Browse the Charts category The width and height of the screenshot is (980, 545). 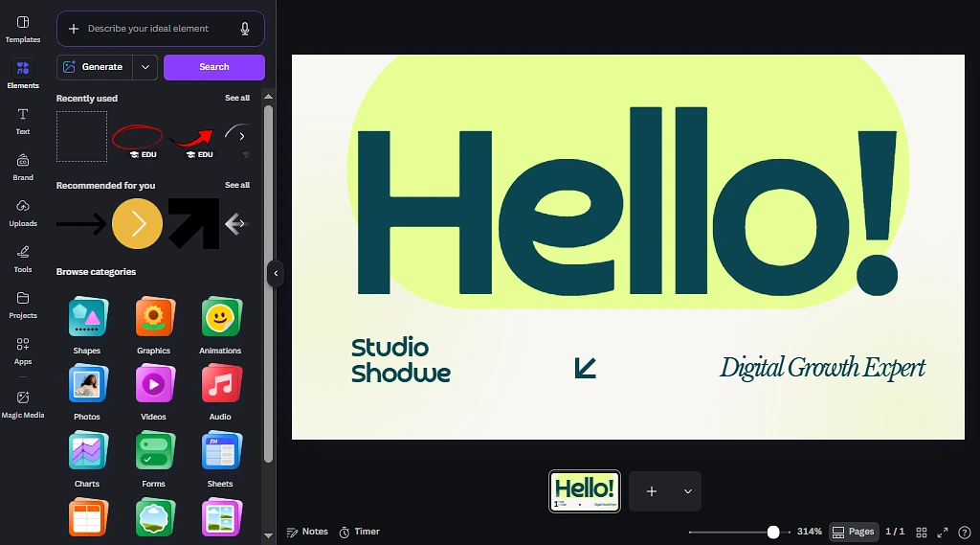click(87, 458)
